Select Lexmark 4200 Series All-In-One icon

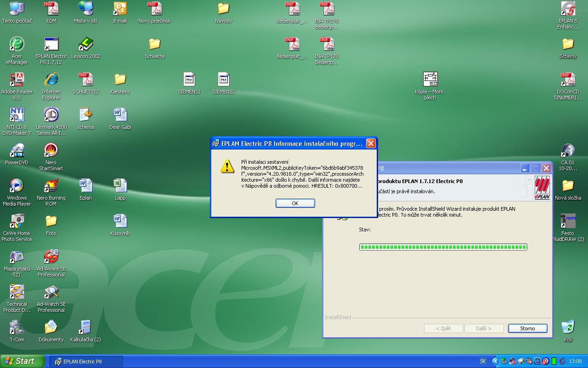[51, 122]
